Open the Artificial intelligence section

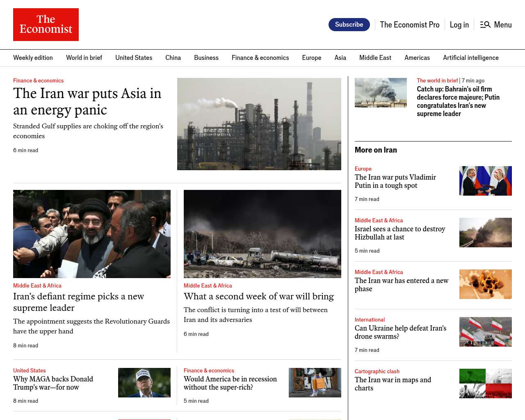[470, 58]
